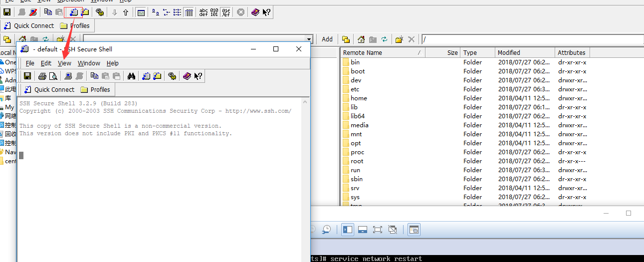Open Edit menu in SSH Secure Shell terminal
The width and height of the screenshot is (644, 262).
pos(46,63)
